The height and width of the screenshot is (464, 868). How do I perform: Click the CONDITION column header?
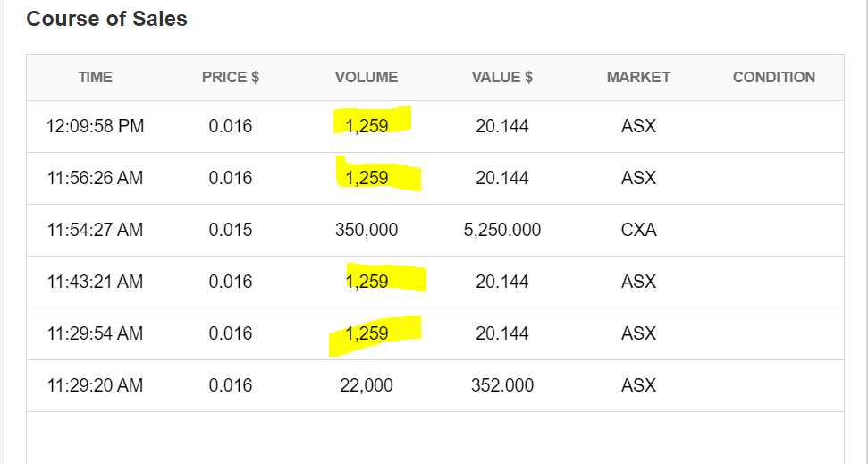click(x=774, y=77)
